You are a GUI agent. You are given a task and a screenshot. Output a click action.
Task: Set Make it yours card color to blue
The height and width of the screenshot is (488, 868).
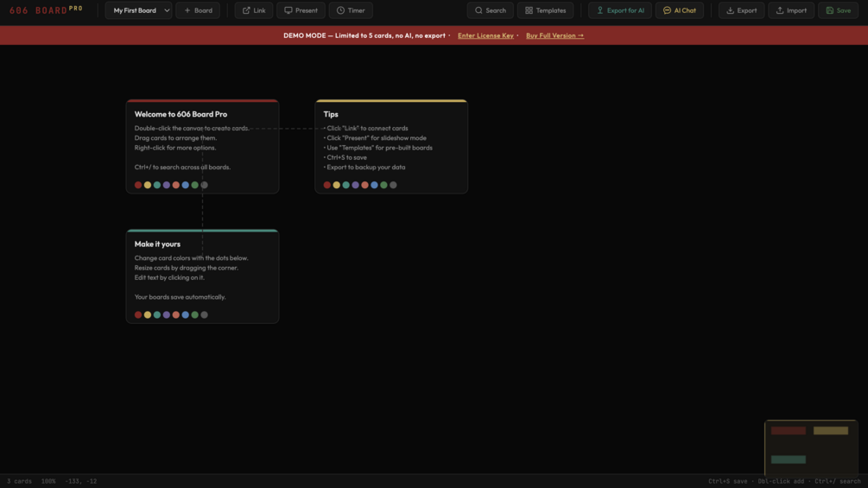(x=185, y=314)
